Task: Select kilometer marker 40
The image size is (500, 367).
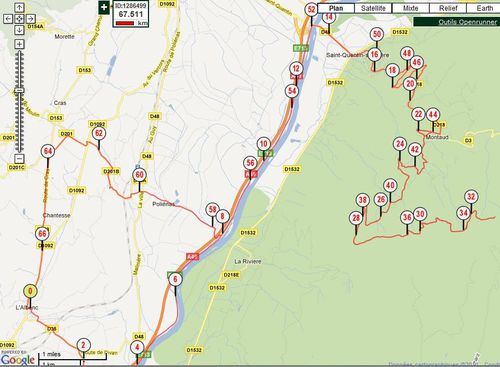Action: click(390, 185)
